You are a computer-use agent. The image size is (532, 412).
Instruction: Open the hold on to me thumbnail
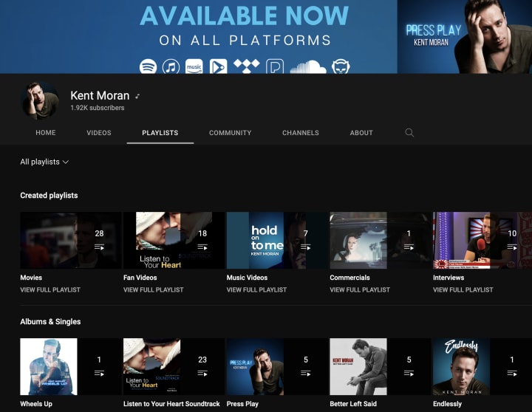click(x=277, y=241)
